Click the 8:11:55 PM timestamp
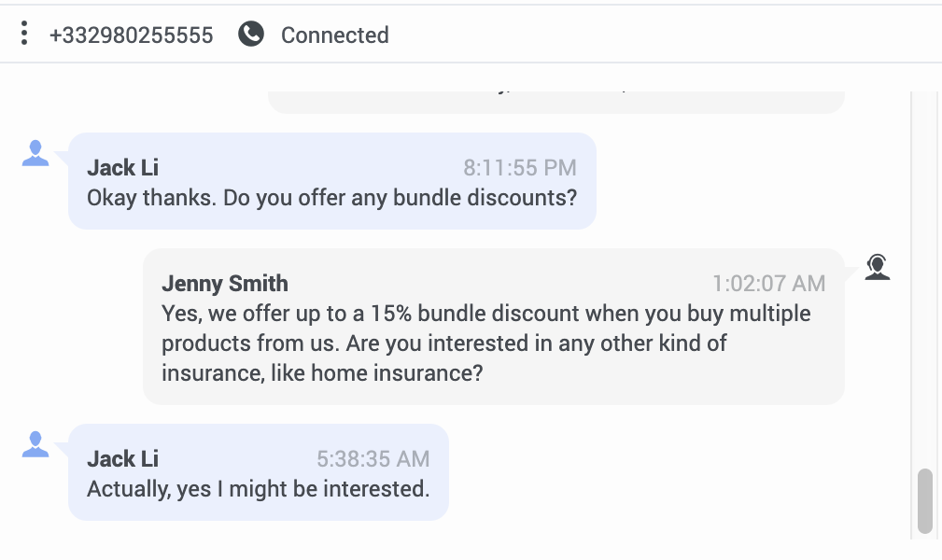This screenshot has height=560, width=942. tap(520, 168)
